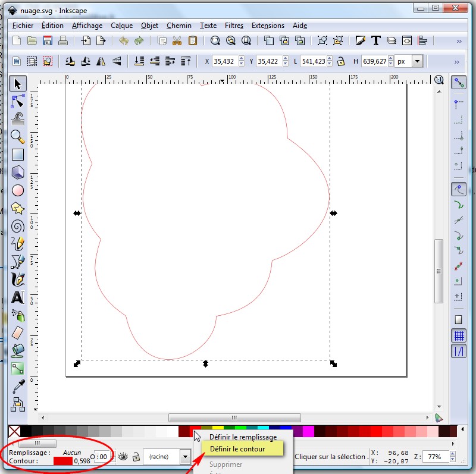Increase the zoom percentage stepper
Viewport: 476px width, 474px height.
(453, 454)
